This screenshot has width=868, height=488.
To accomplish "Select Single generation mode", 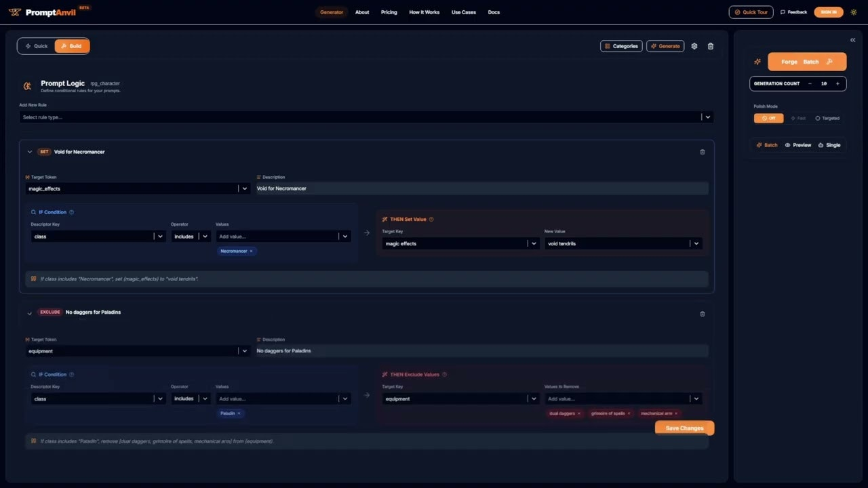I will click(x=829, y=145).
